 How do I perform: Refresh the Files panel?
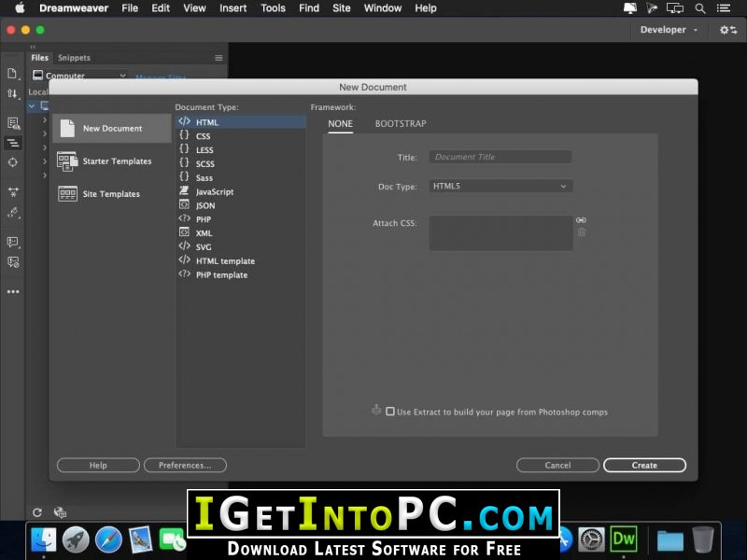click(37, 512)
